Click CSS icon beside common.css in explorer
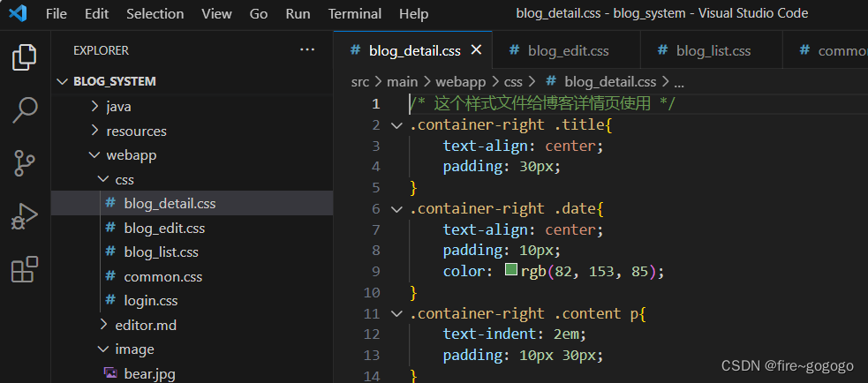The width and height of the screenshot is (868, 383). pos(110,276)
